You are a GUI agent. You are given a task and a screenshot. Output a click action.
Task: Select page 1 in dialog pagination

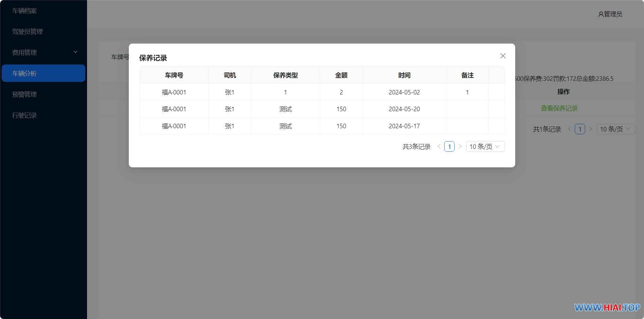(449, 146)
